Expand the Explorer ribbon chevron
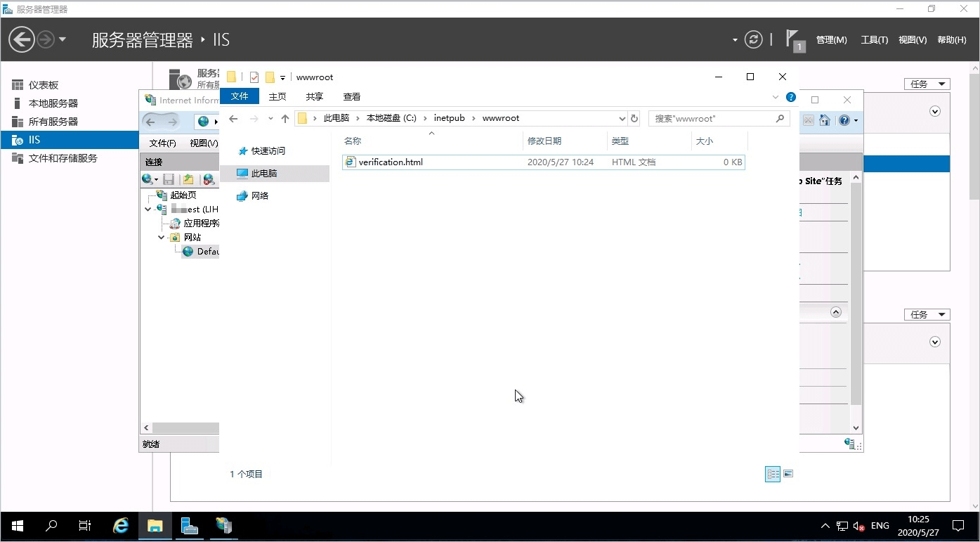Image resolution: width=980 pixels, height=542 pixels. pos(776,97)
